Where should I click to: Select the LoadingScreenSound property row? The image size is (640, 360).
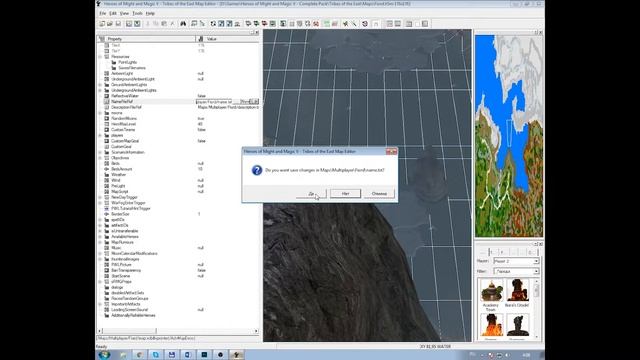click(x=178, y=310)
